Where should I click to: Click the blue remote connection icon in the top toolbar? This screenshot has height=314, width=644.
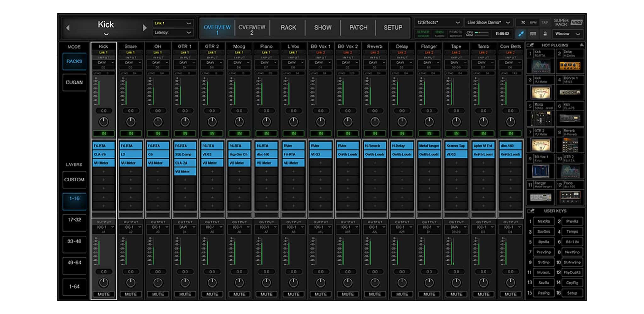(x=520, y=34)
